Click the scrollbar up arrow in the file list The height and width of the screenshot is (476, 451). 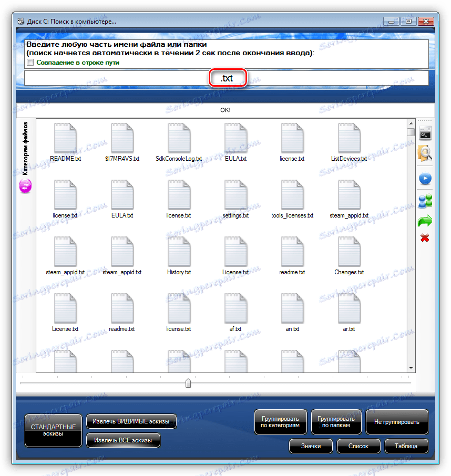[411, 123]
